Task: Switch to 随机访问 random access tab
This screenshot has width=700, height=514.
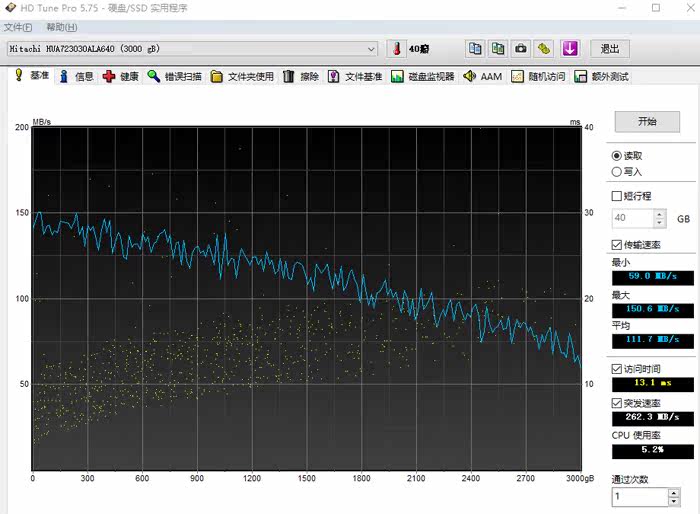Action: coord(538,76)
